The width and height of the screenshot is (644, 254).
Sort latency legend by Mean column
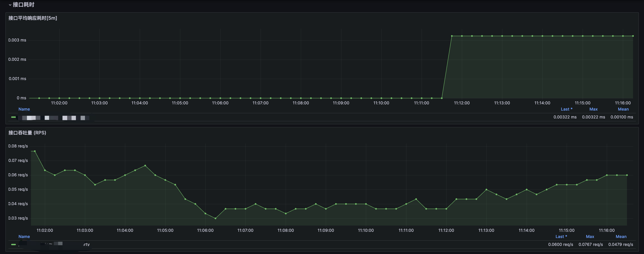[623, 109]
